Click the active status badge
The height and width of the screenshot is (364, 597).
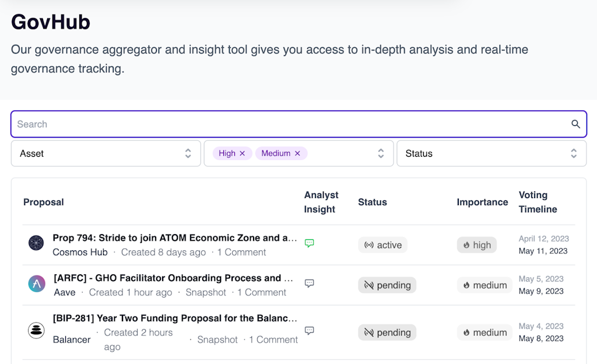click(383, 245)
